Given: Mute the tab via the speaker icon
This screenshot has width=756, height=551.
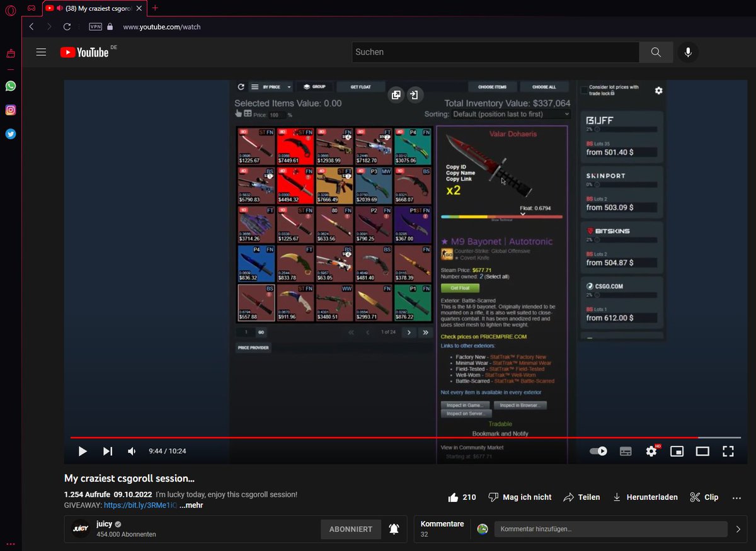Looking at the screenshot, I should click(60, 8).
